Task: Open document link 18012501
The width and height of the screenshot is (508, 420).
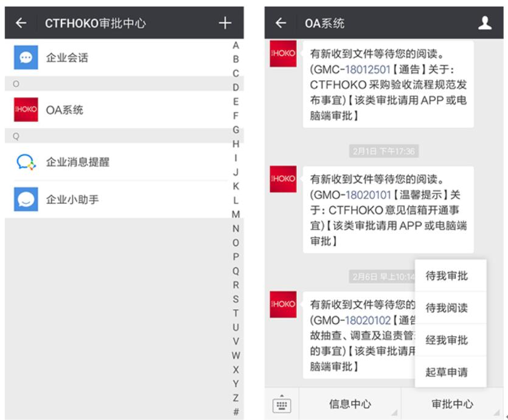Action: coord(367,70)
